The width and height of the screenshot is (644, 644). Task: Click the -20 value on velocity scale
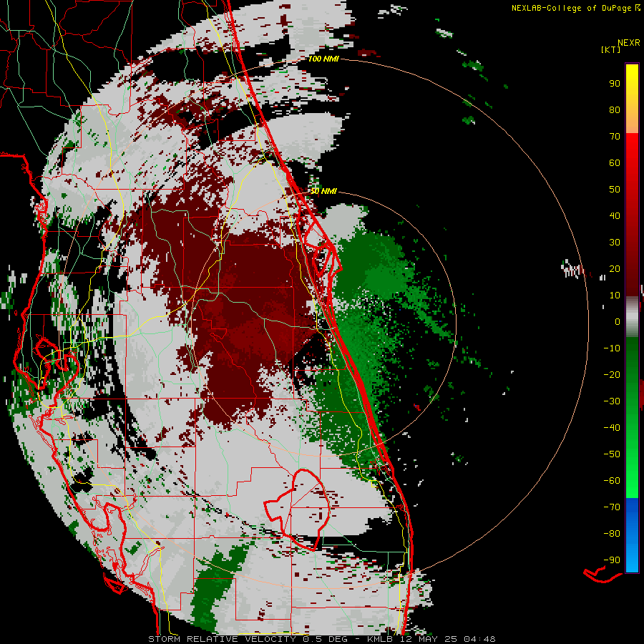(x=612, y=374)
